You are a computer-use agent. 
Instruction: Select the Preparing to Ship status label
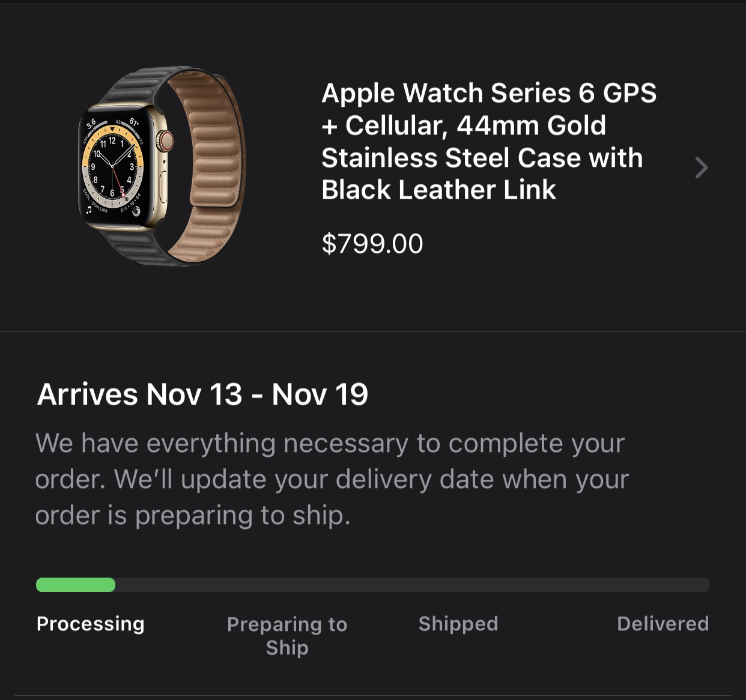287,636
